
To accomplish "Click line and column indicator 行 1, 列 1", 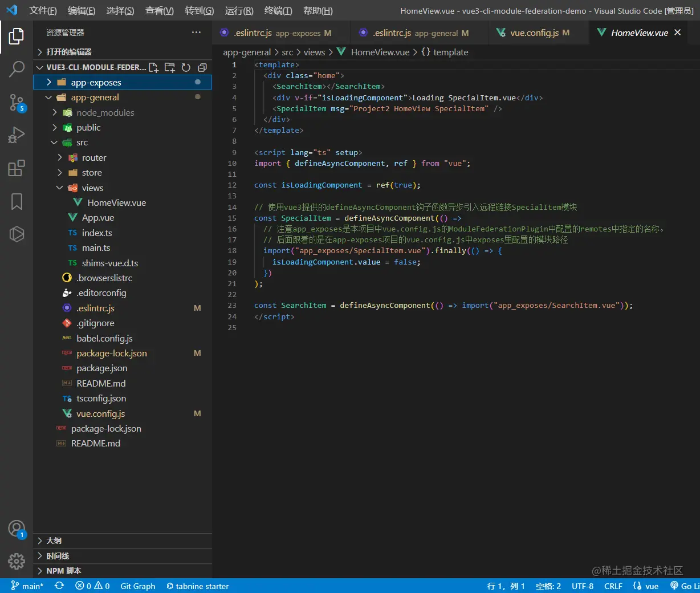I will 506,586.
